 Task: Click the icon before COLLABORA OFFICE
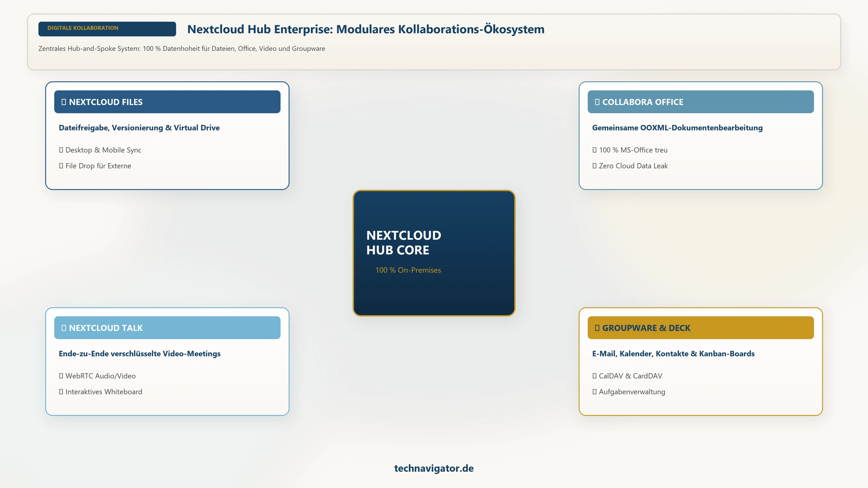(597, 102)
